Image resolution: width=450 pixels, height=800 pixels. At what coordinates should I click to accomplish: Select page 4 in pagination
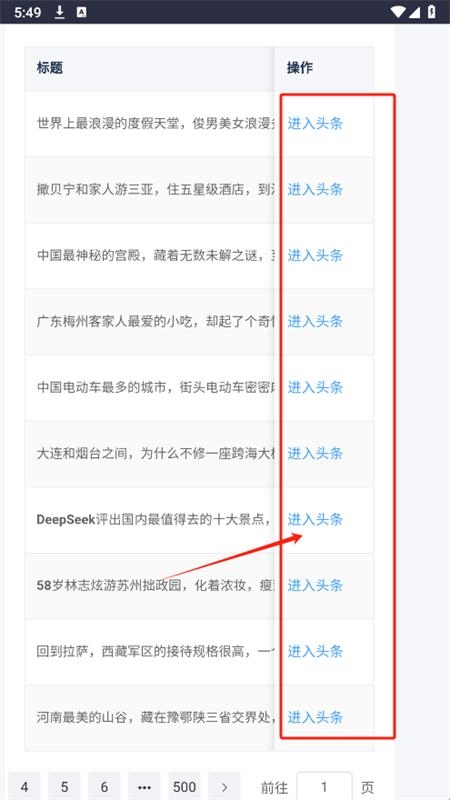[x=24, y=787]
